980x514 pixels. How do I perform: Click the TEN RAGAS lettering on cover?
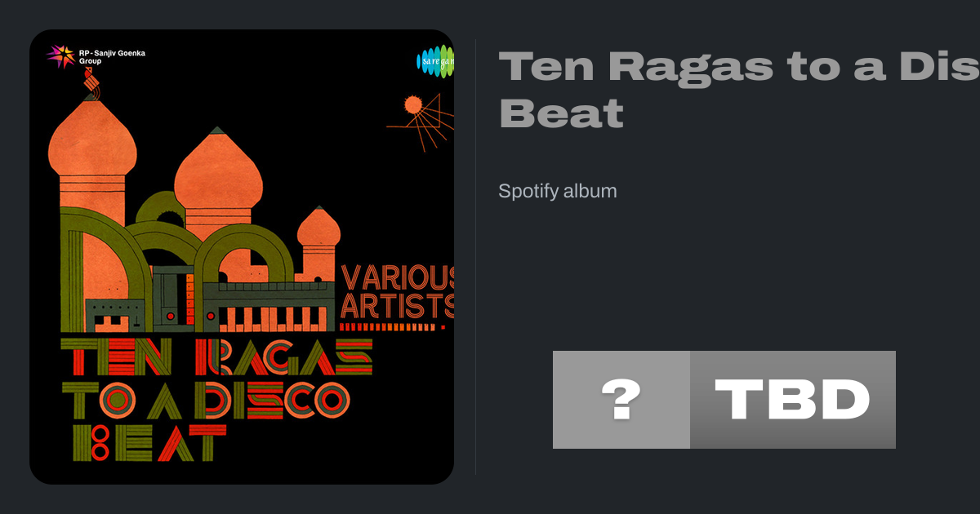coord(217,356)
